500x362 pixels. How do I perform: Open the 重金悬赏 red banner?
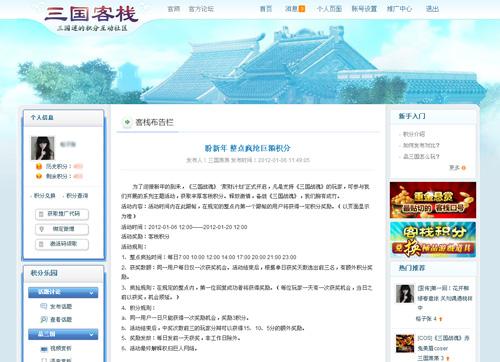(433, 200)
